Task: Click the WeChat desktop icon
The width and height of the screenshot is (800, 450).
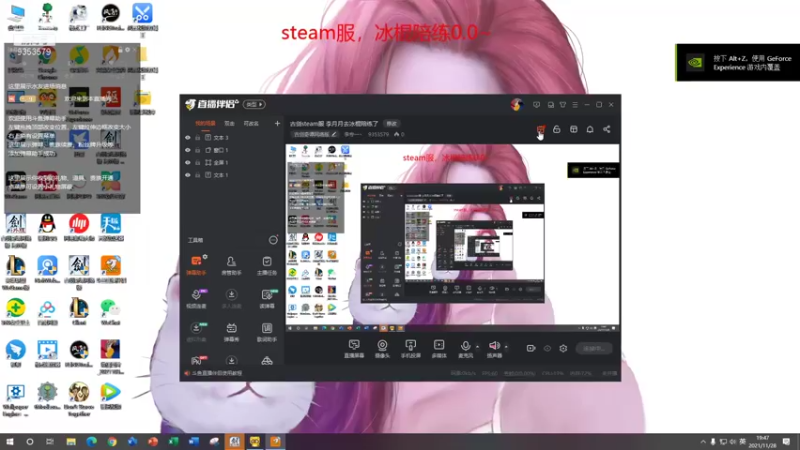Action: point(110,312)
